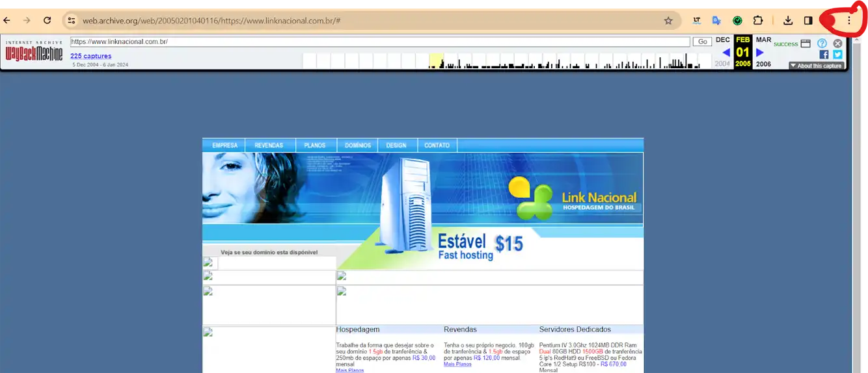Click the green checkmark extension icon
This screenshot has height=373, width=868.
click(737, 21)
